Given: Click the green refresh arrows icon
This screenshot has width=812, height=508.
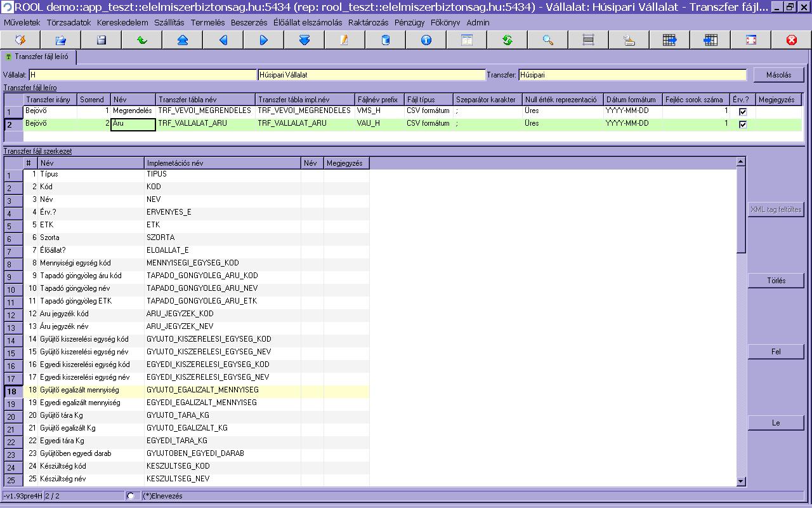Looking at the screenshot, I should click(x=507, y=40).
